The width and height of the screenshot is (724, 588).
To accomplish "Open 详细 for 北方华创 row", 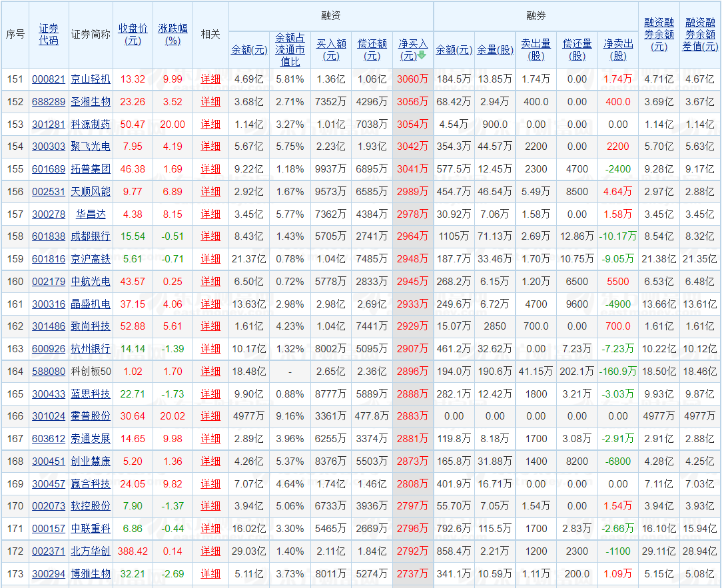I will pyautogui.click(x=210, y=551).
